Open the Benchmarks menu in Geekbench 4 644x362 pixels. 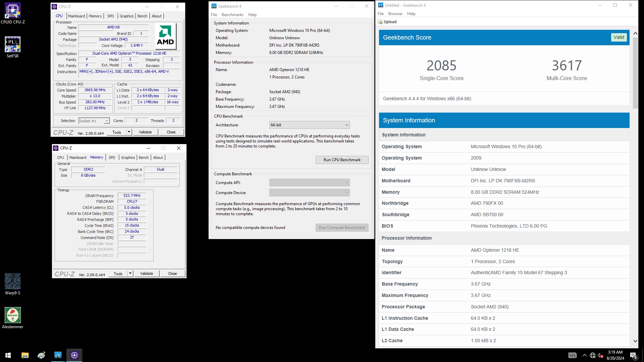(232, 15)
